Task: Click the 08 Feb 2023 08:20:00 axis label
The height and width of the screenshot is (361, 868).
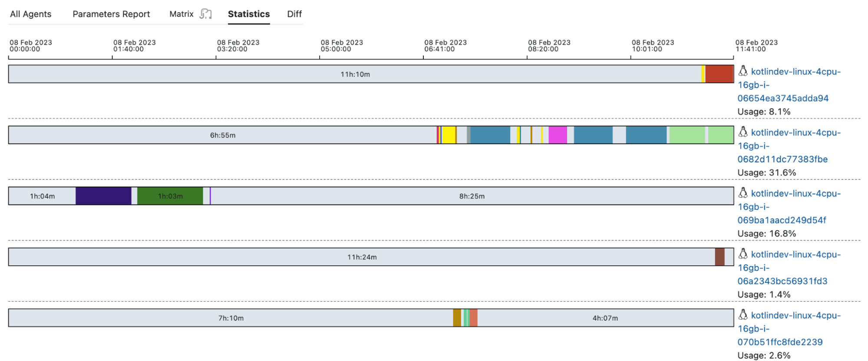Action: point(549,46)
